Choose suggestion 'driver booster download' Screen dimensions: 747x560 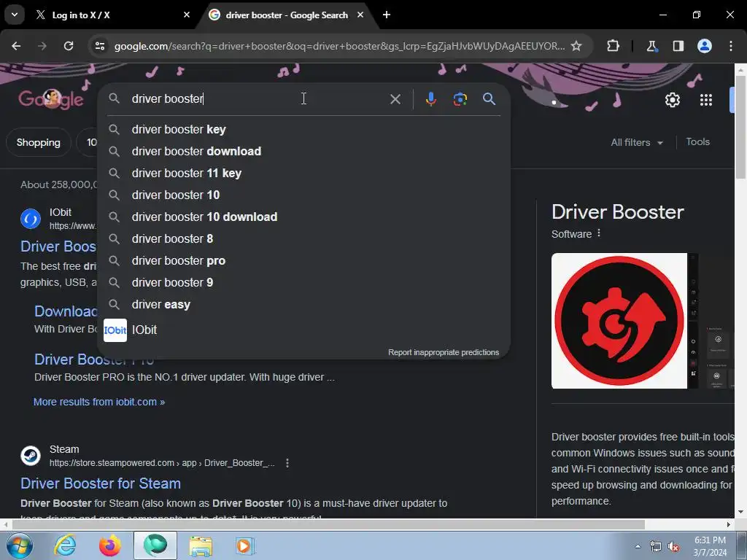pyautogui.click(x=303, y=151)
